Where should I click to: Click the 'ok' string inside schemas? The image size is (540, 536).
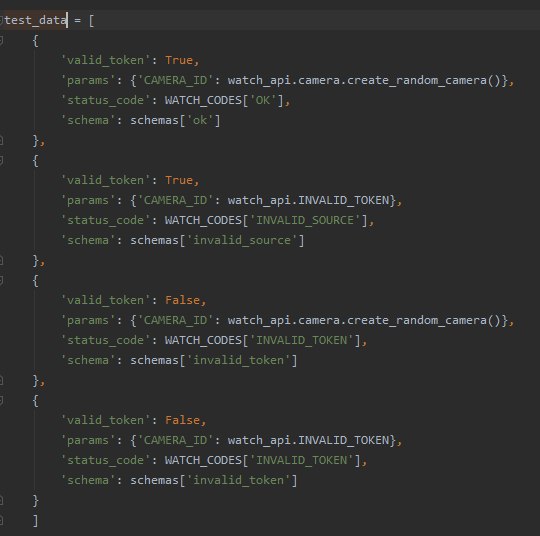200,120
